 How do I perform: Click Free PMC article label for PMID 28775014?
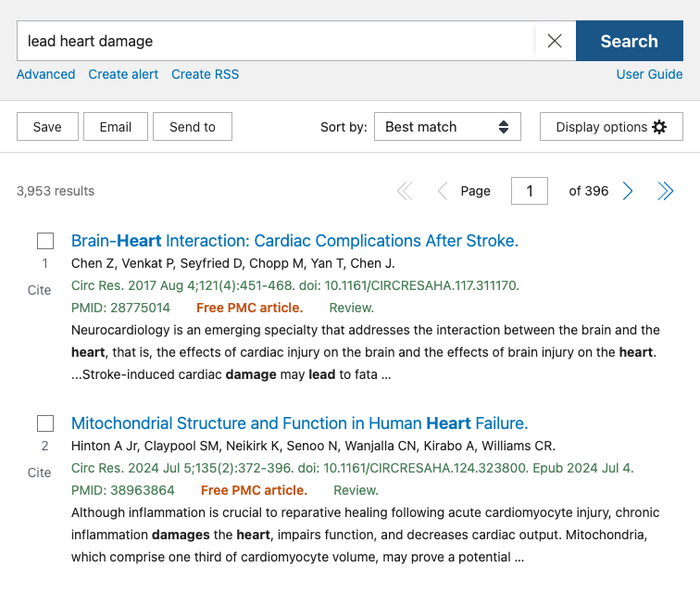(x=250, y=308)
